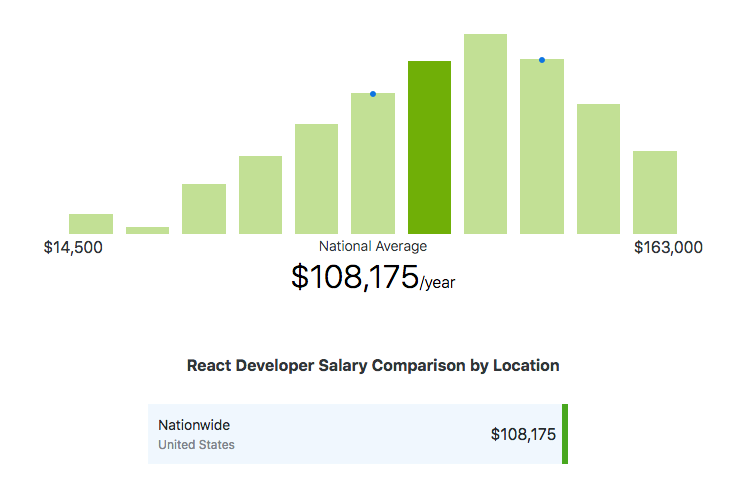Click the fifth bar from the left
753x477 pixels.
tap(316, 179)
